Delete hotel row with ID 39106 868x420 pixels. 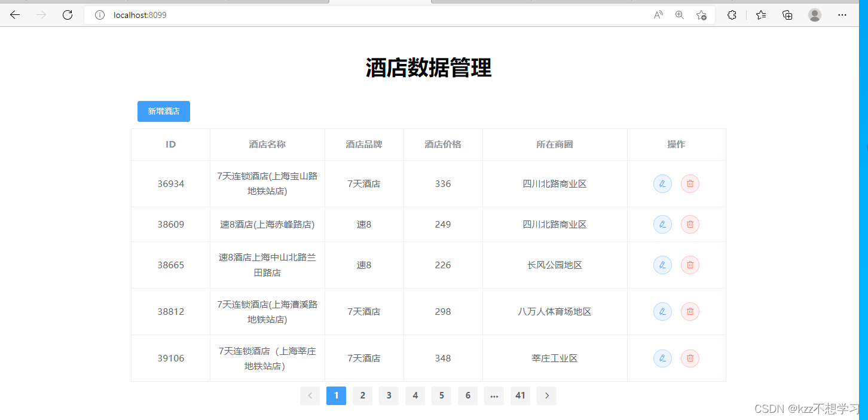[x=690, y=358]
